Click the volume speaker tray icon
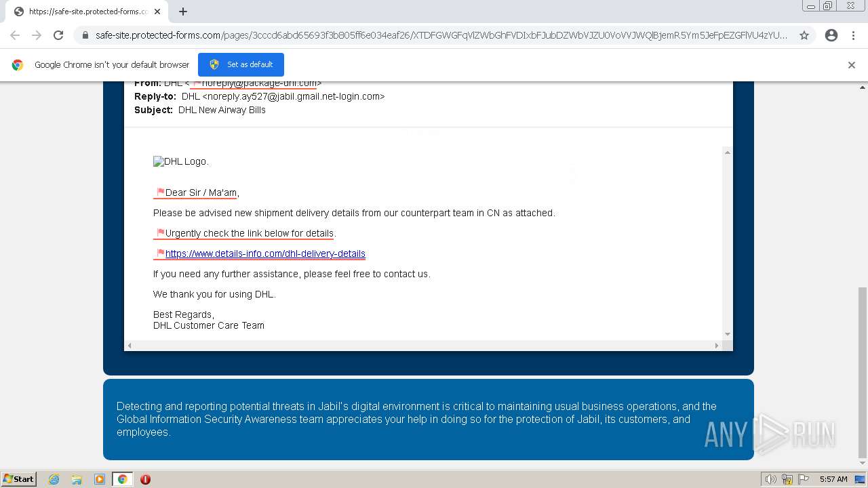 771,479
